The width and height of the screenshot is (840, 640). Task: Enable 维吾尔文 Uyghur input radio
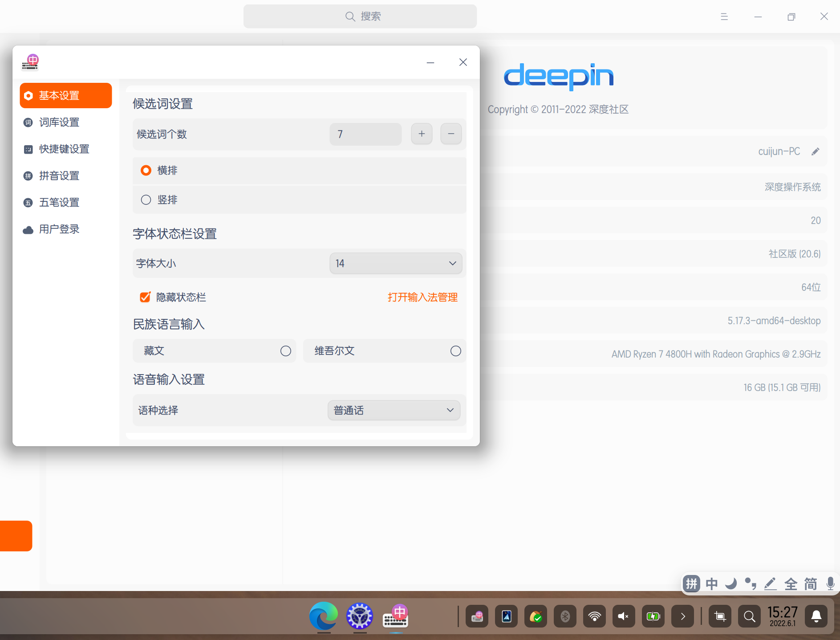(456, 351)
